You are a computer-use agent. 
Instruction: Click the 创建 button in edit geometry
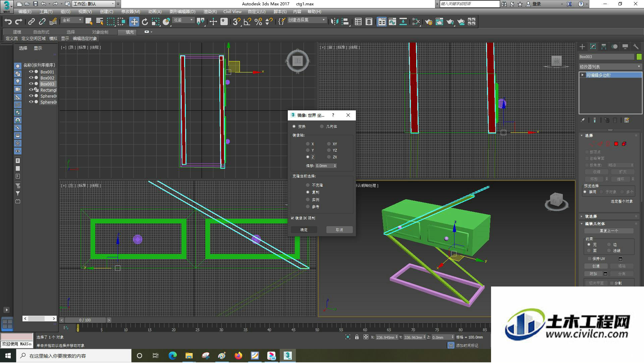(x=596, y=266)
